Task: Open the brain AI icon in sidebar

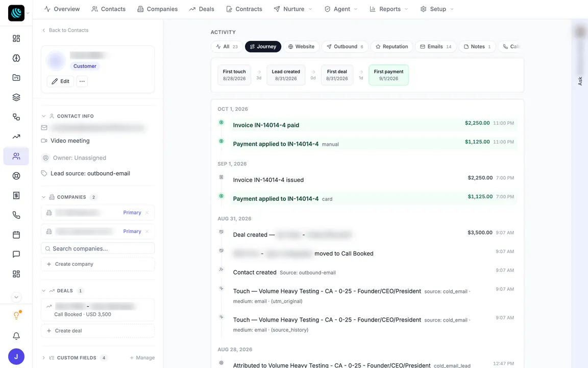Action: pos(16,58)
